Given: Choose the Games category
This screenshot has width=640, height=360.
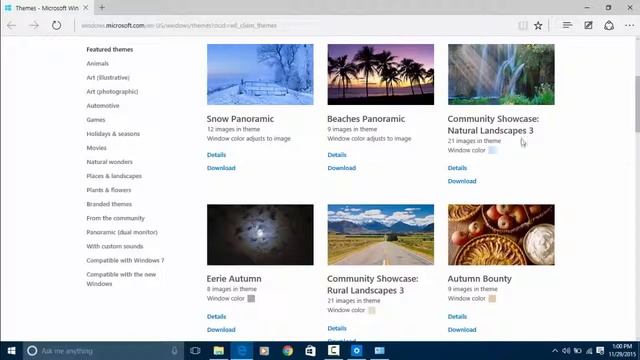Looking at the screenshot, I should [96, 120].
